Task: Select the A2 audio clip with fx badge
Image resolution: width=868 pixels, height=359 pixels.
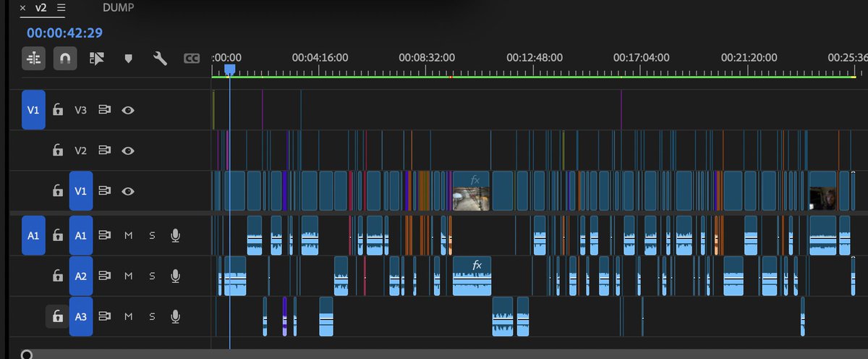Action: coord(472,276)
